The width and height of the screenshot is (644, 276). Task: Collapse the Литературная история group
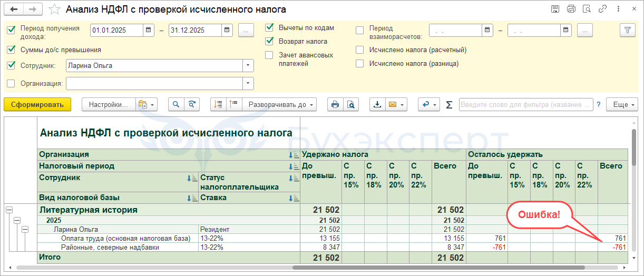(8, 210)
